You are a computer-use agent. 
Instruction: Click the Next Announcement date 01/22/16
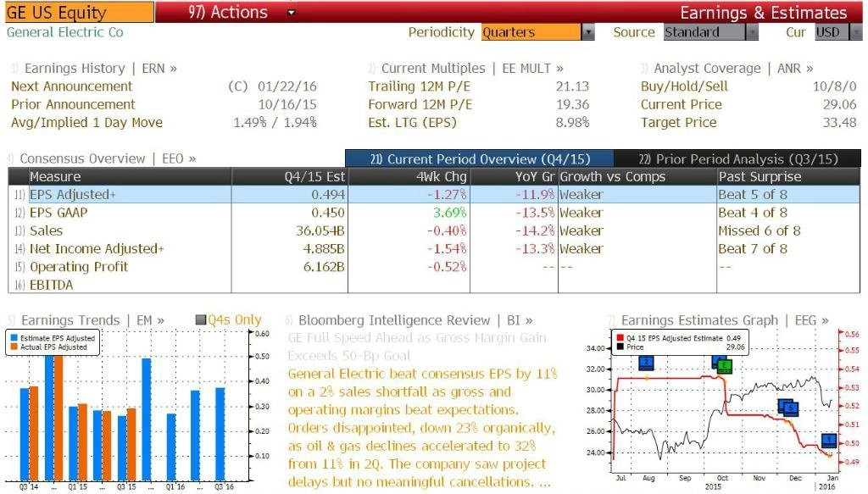287,86
